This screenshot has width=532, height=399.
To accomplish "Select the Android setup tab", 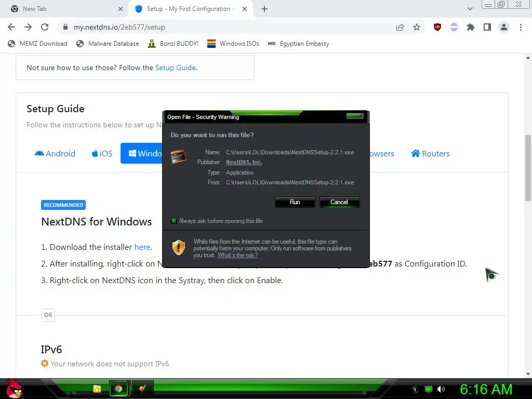I will [x=55, y=154].
